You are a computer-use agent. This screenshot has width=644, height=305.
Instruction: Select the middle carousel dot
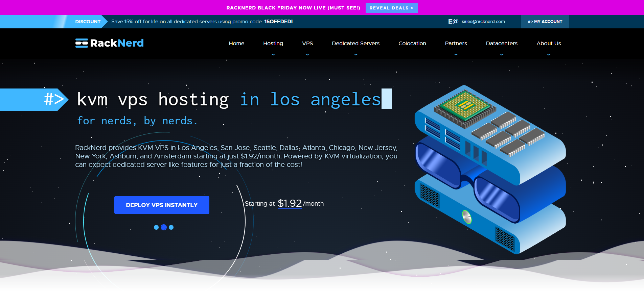pyautogui.click(x=164, y=227)
